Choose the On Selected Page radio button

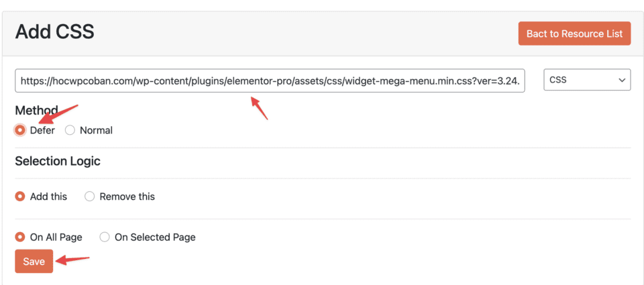(105, 237)
